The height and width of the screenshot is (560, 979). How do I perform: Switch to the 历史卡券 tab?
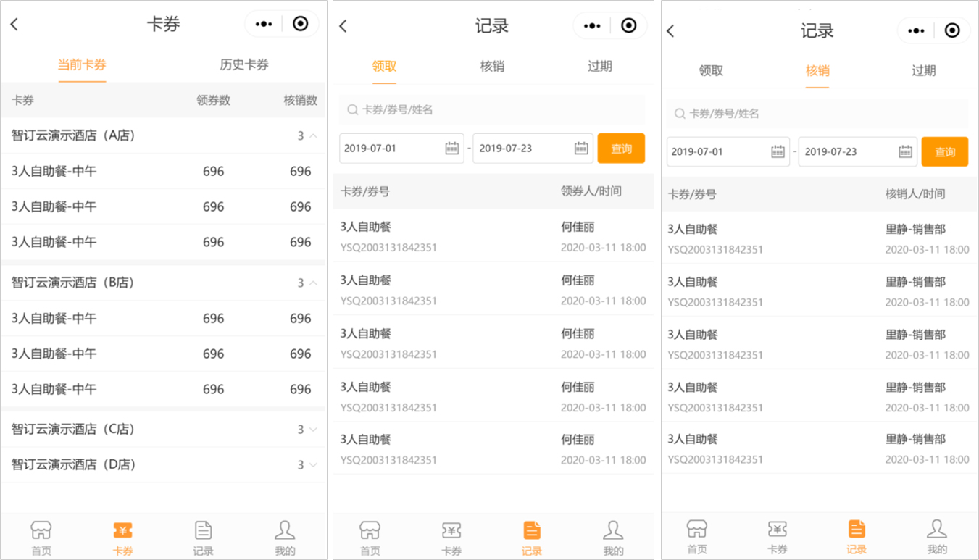point(244,65)
